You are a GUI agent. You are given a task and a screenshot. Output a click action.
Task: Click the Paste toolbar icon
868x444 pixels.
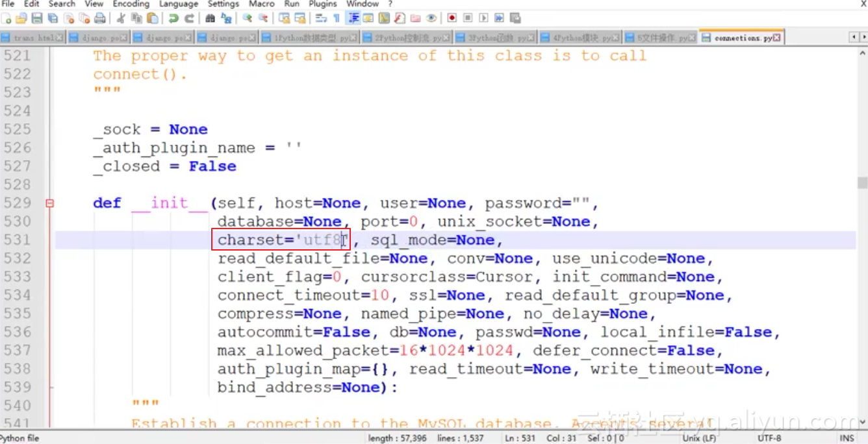(x=152, y=18)
